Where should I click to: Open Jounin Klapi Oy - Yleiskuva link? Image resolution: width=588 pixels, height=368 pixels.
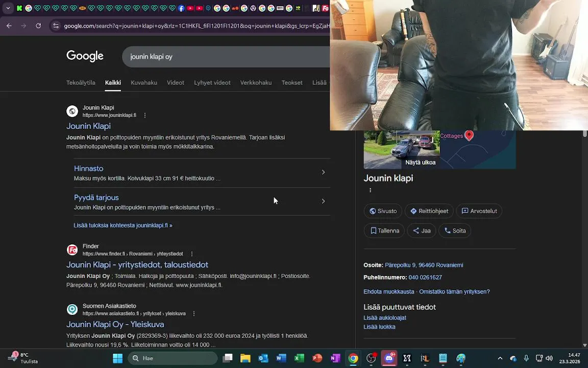click(115, 325)
